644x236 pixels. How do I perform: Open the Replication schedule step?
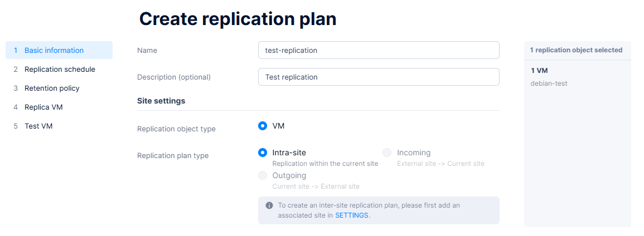click(x=60, y=70)
